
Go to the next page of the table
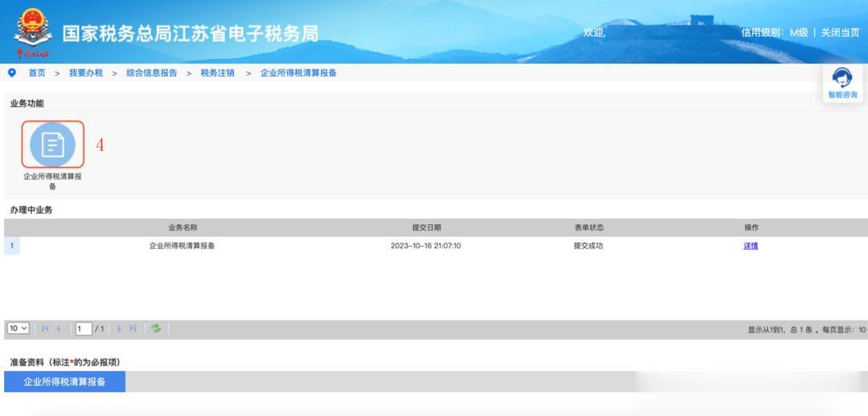point(119,328)
